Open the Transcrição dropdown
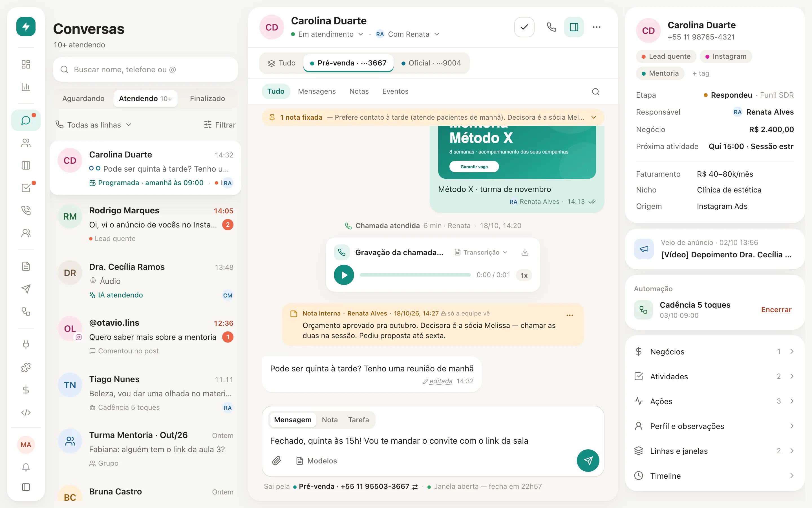This screenshot has width=812, height=508. 481,252
